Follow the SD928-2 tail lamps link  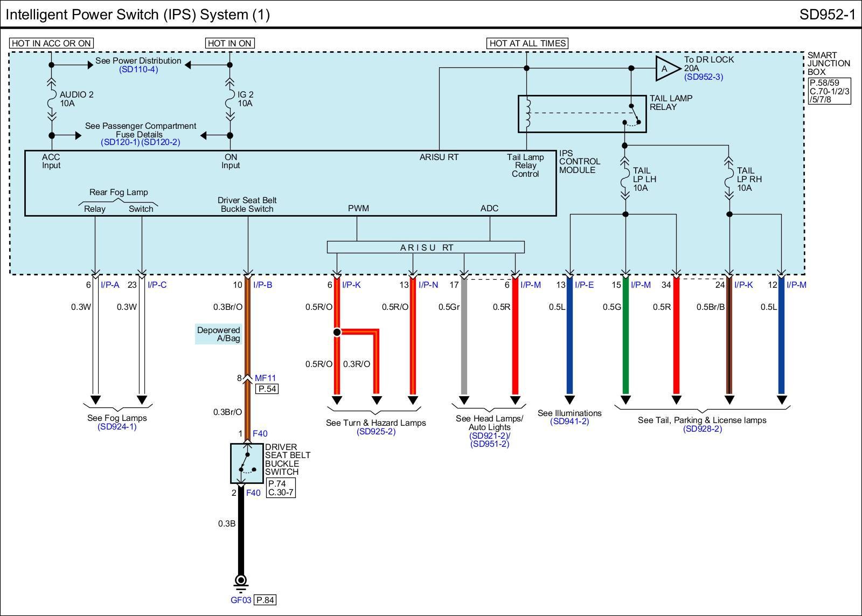click(702, 429)
